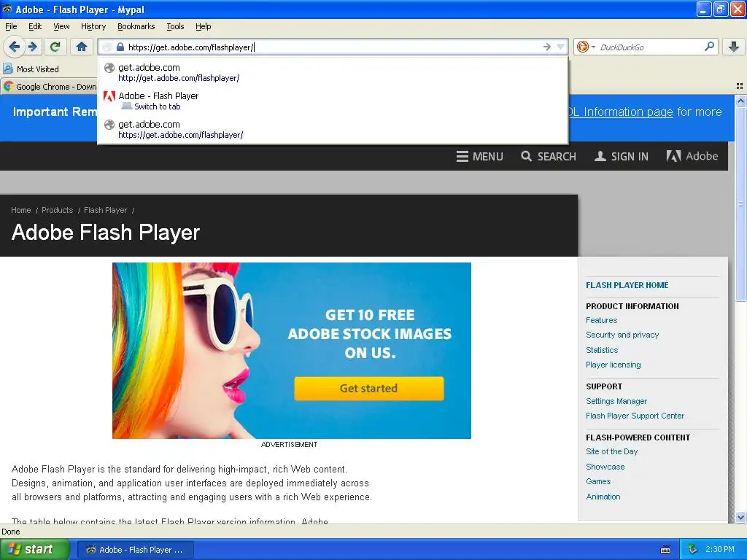Click the Products breadcrumb link
Viewport: 747px width, 560px height.
pyautogui.click(x=57, y=210)
